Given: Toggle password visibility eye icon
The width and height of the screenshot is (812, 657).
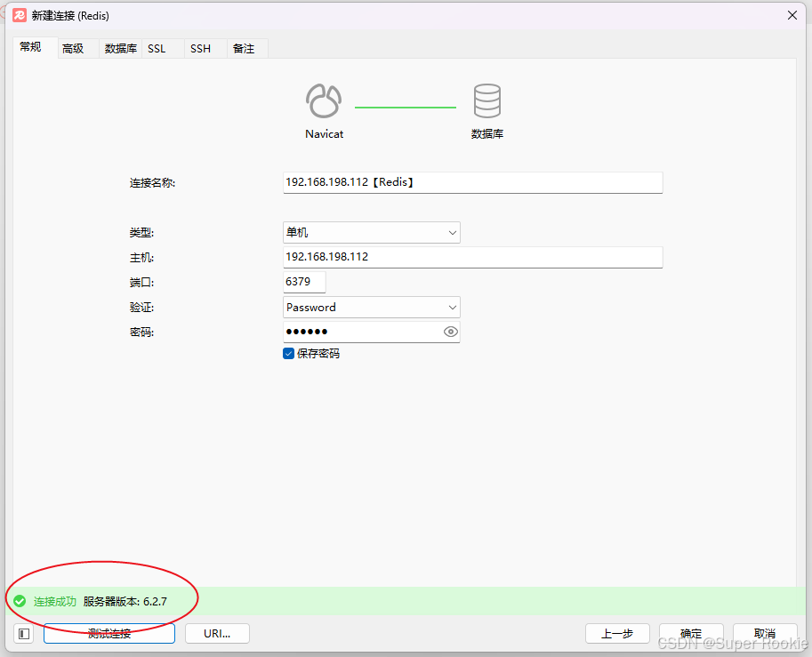Looking at the screenshot, I should tap(451, 332).
